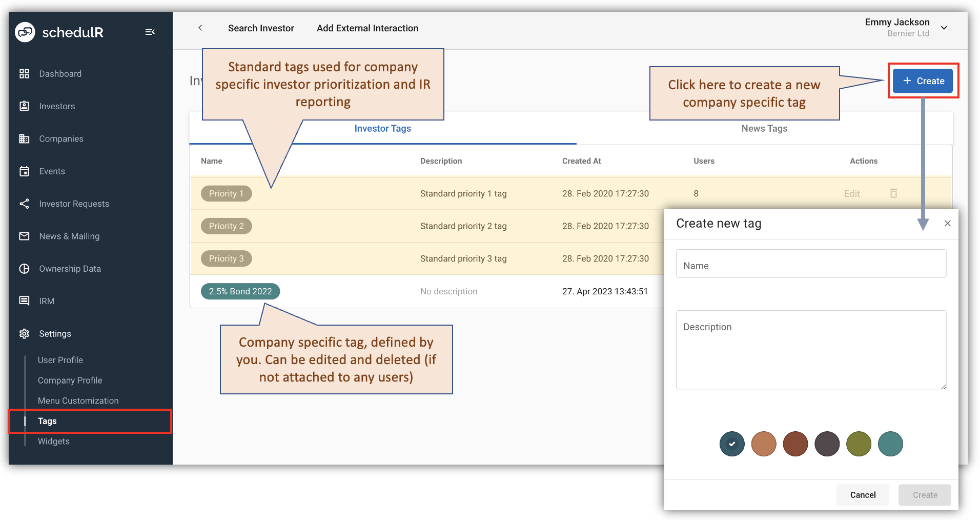Open the Dashboard section
The width and height of the screenshot is (980, 520).
(60, 73)
